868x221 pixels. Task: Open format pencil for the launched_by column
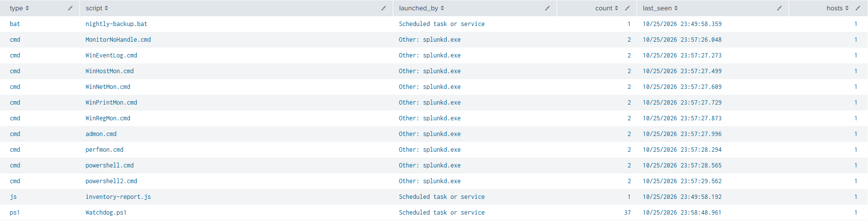click(547, 8)
